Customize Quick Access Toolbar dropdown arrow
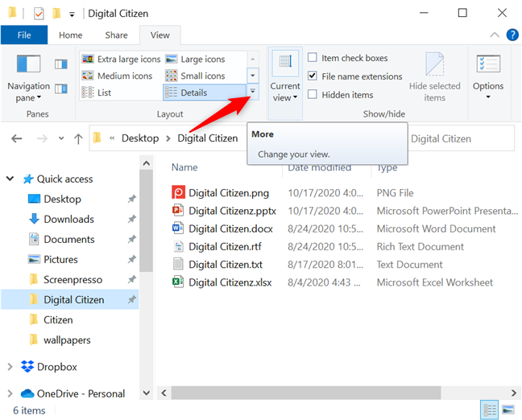This screenshot has height=420, width=522. tap(72, 14)
